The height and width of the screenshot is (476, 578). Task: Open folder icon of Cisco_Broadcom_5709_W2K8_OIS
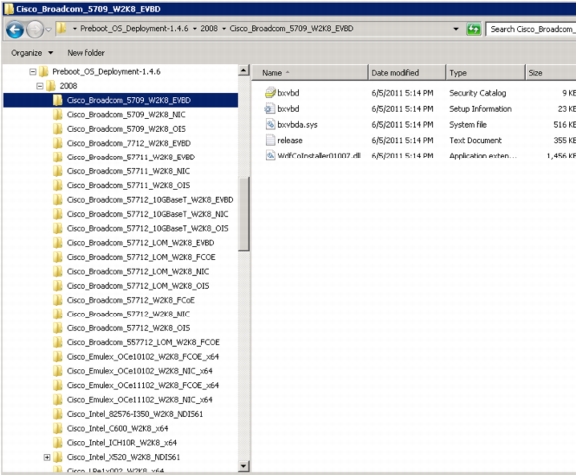[x=58, y=129]
